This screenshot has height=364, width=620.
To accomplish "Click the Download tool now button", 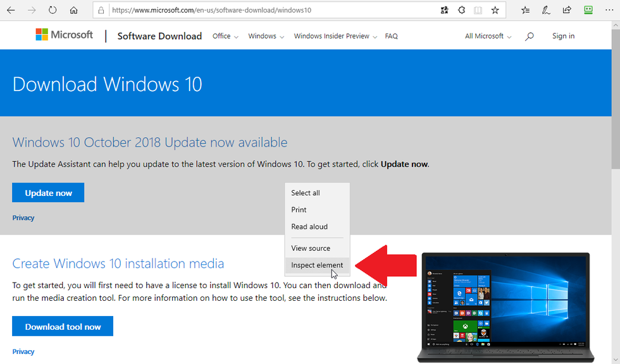I will click(63, 327).
